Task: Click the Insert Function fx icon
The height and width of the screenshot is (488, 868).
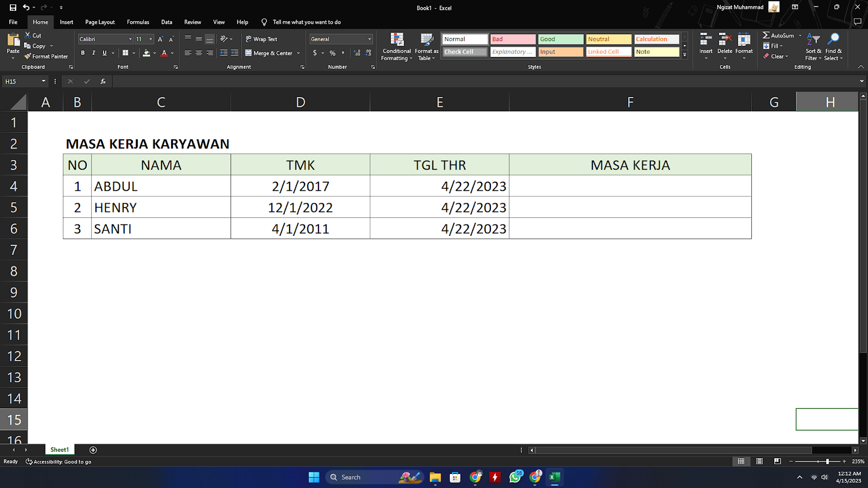Action: click(x=103, y=81)
